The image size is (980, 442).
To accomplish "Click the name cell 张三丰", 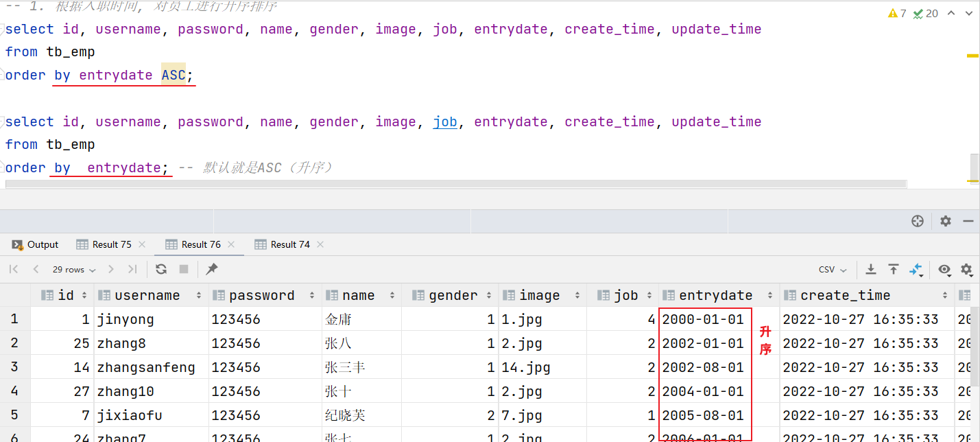I will point(361,367).
